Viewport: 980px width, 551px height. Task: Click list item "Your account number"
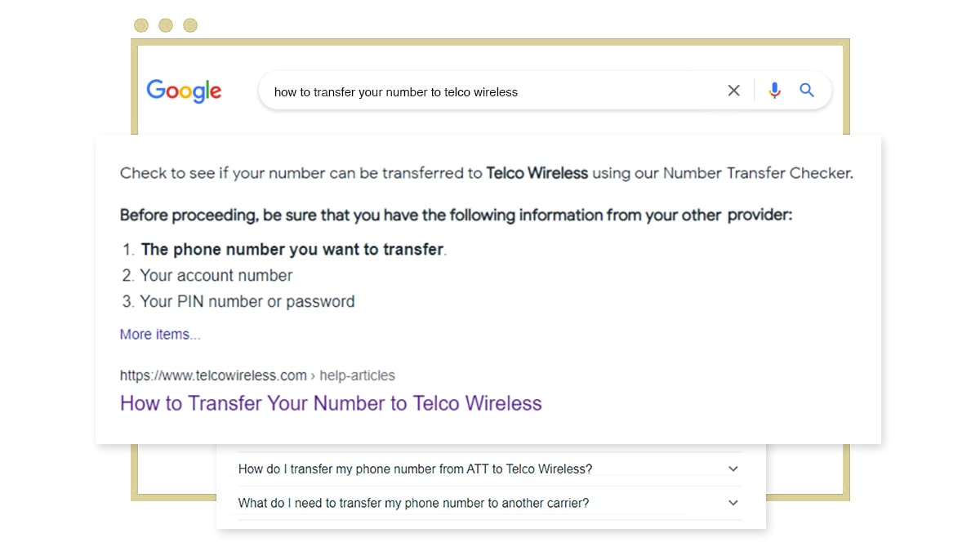(x=216, y=276)
